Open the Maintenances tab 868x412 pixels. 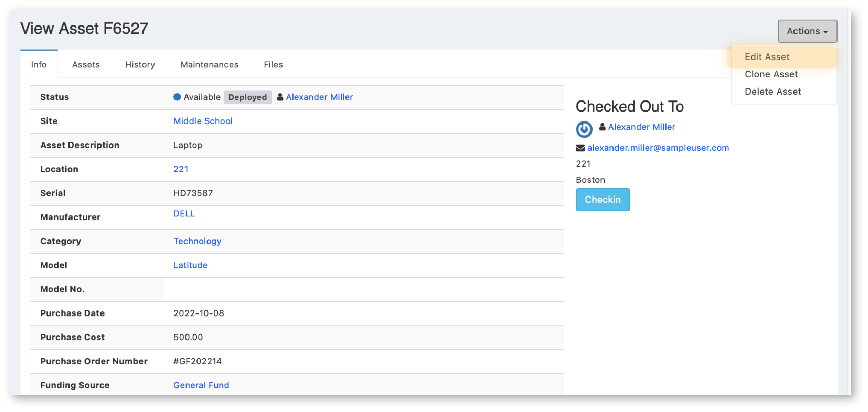(x=209, y=65)
